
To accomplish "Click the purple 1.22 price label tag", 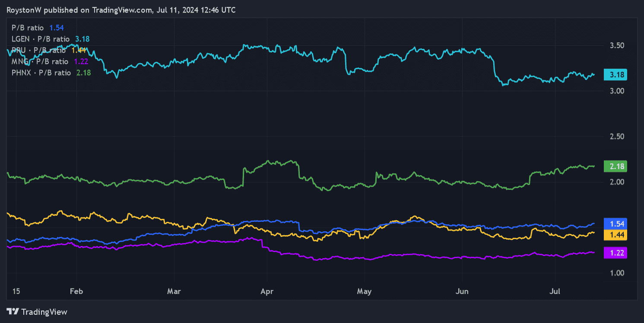I will [615, 253].
